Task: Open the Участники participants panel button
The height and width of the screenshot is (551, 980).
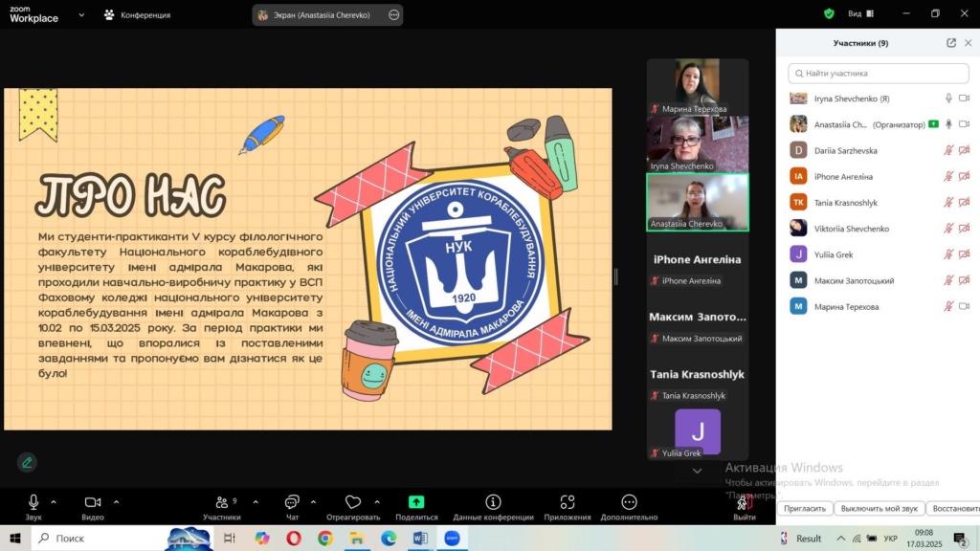Action: point(222,507)
